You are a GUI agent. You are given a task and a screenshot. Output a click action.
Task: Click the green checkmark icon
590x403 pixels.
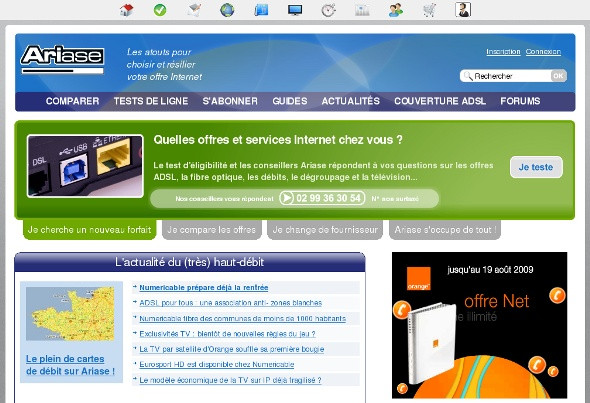pyautogui.click(x=160, y=10)
